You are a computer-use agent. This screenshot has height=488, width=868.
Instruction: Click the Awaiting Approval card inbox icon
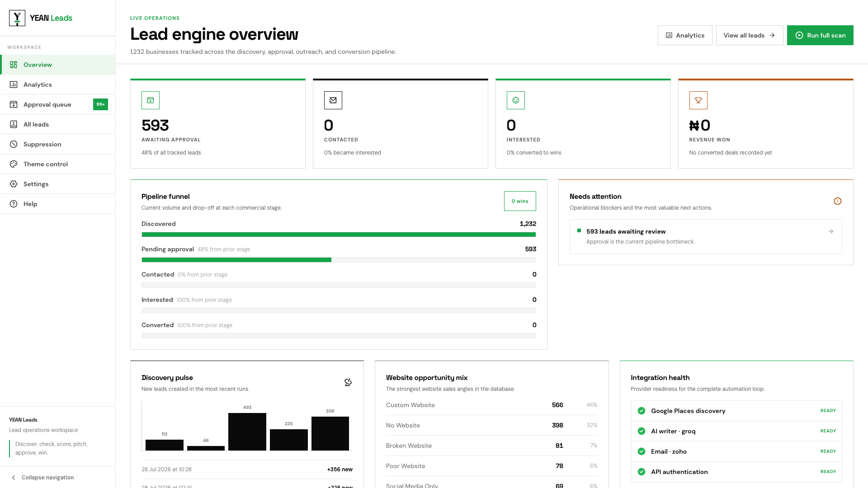pos(151,100)
